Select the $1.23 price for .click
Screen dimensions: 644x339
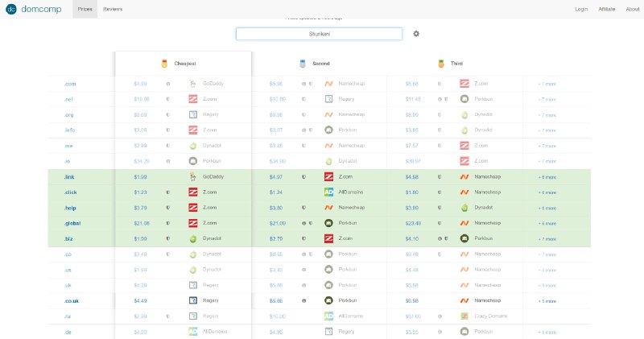(141, 192)
